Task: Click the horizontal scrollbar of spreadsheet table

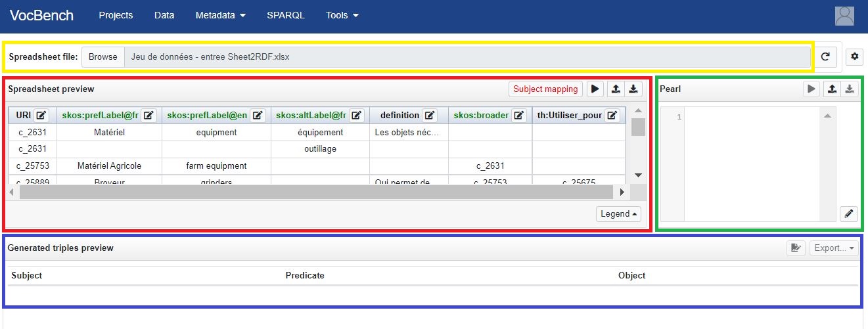Action: pos(315,192)
